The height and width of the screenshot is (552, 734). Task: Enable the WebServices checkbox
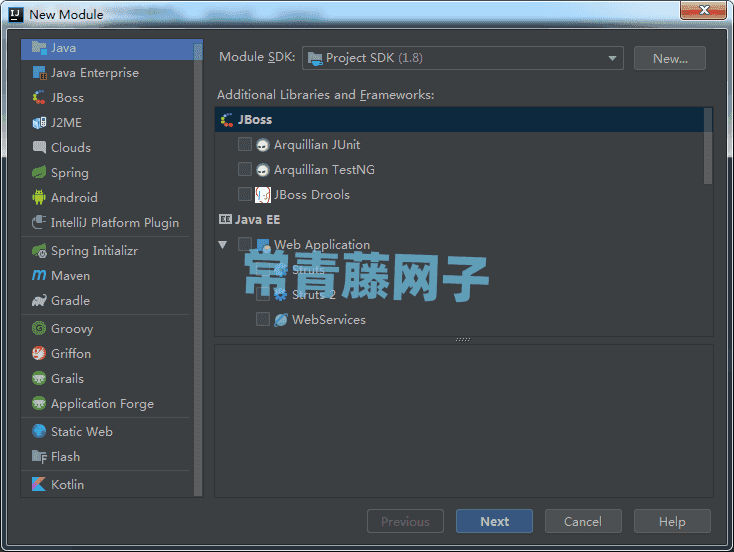263,319
